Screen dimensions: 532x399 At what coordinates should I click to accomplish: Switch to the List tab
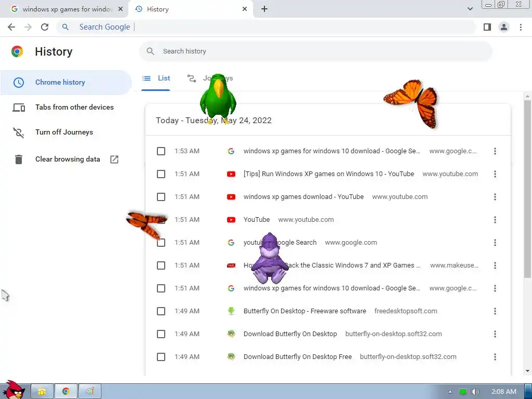[x=156, y=78]
